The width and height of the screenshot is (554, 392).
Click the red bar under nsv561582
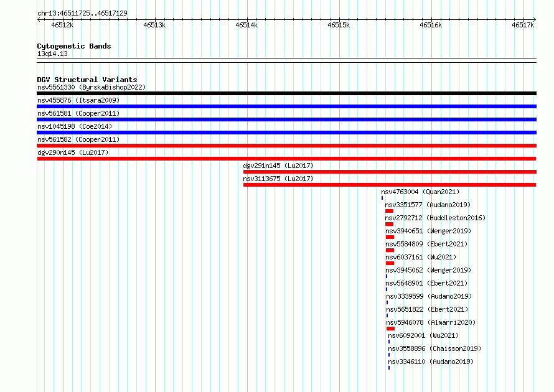(x=286, y=146)
